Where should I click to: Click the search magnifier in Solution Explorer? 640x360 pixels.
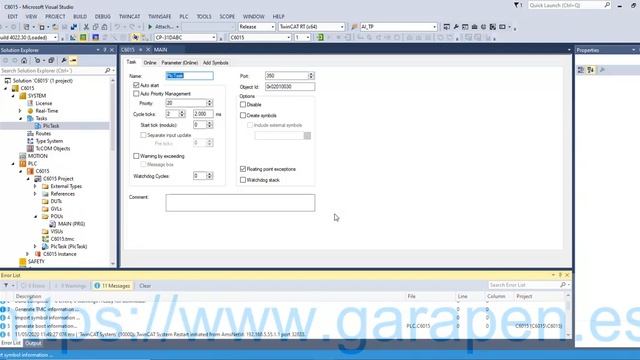coord(107,71)
